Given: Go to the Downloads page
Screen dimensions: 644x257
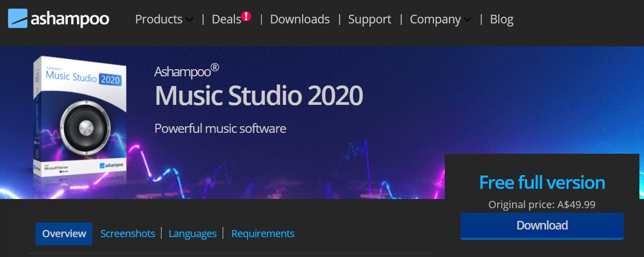Looking at the screenshot, I should [300, 19].
